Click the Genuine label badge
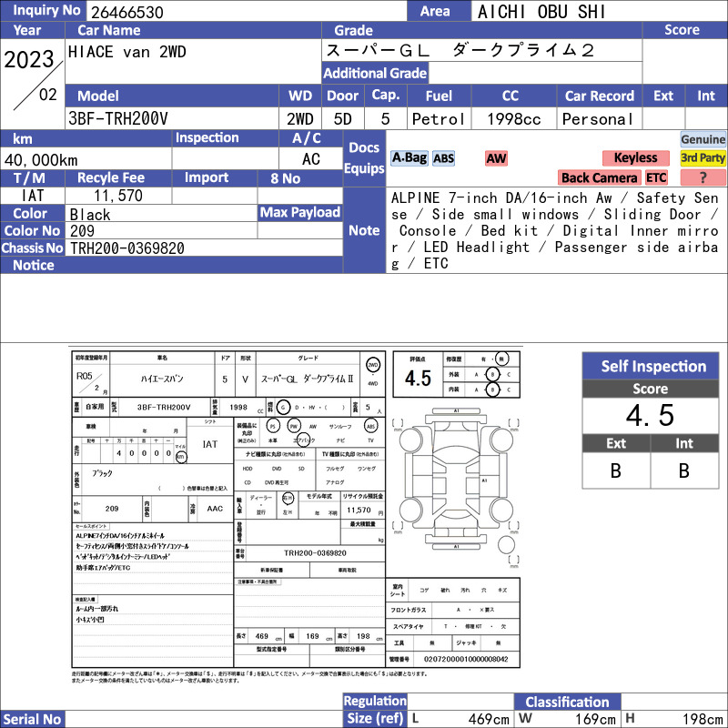Image resolution: width=728 pixels, height=728 pixels. tap(703, 139)
